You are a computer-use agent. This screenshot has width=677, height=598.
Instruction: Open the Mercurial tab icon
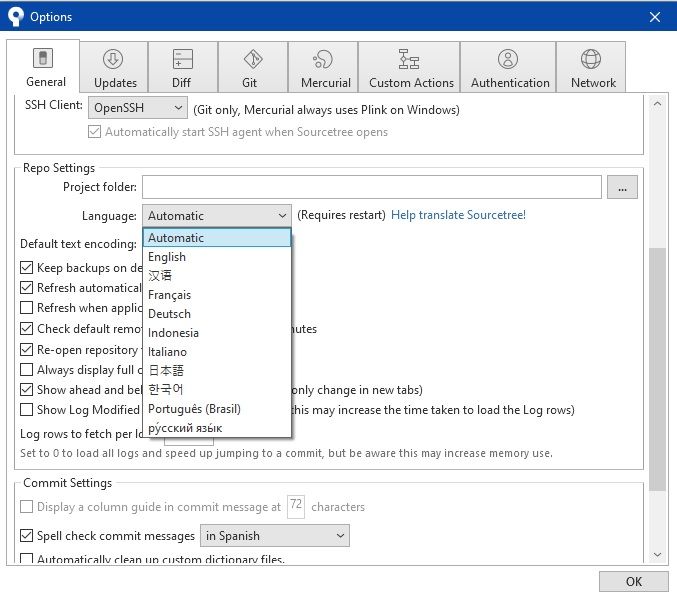324,60
